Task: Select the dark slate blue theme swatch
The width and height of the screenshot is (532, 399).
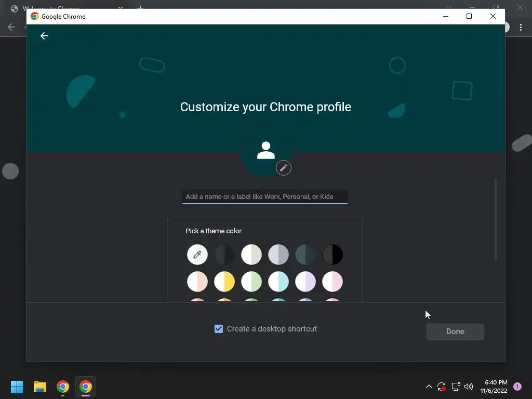Action: coord(305,255)
